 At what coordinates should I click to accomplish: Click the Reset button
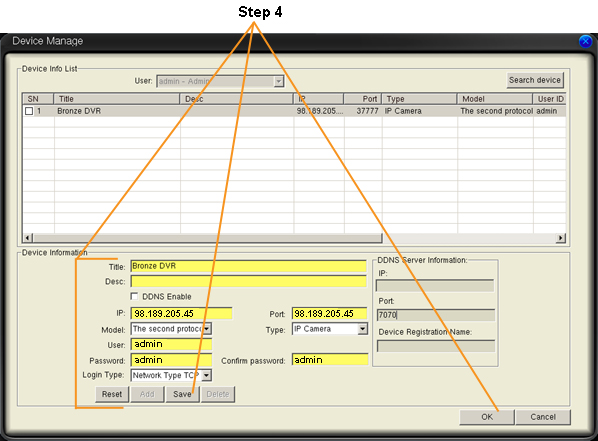(112, 394)
